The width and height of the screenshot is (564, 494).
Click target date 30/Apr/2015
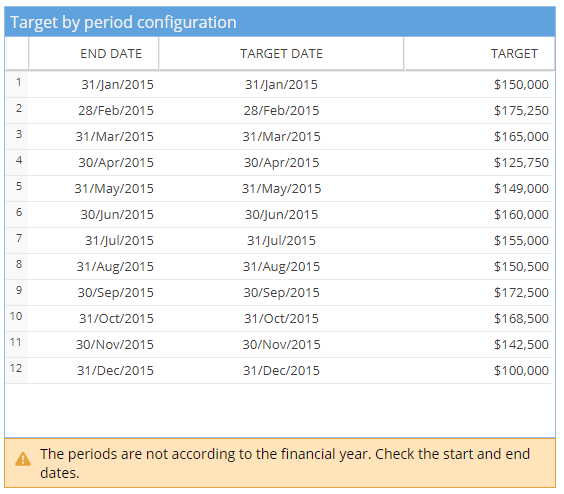281,163
